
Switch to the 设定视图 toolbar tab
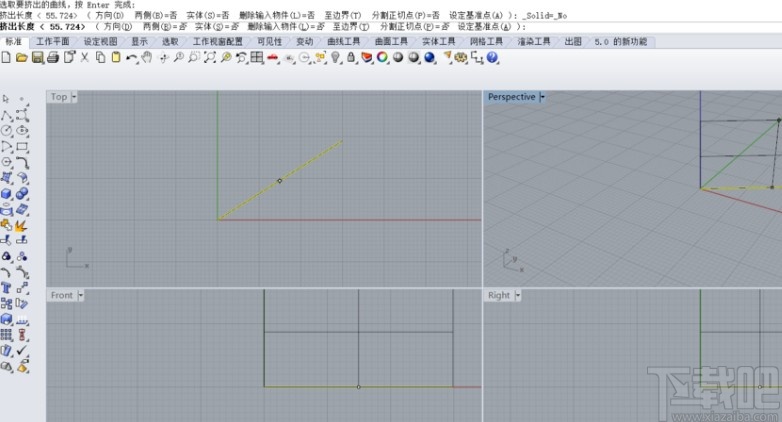click(100, 41)
